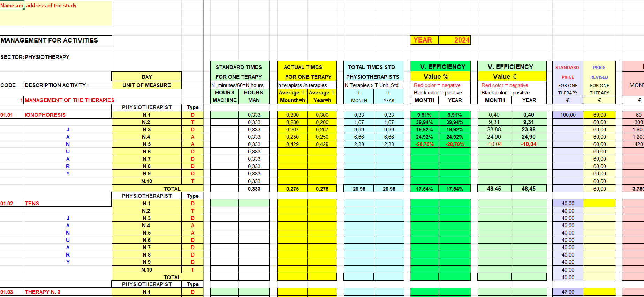Select the 17,54% month total cell
The width and height of the screenshot is (644, 297).
click(424, 189)
